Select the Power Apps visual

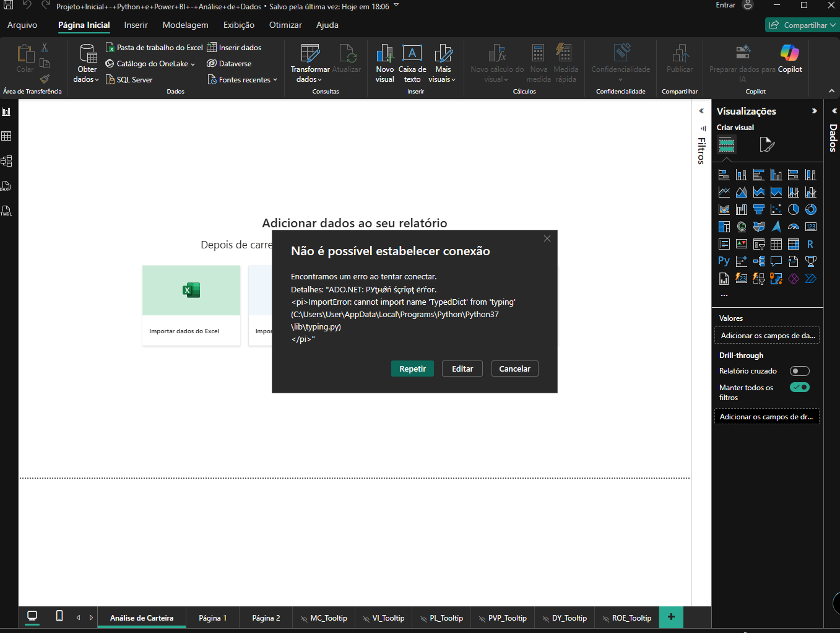tap(794, 279)
